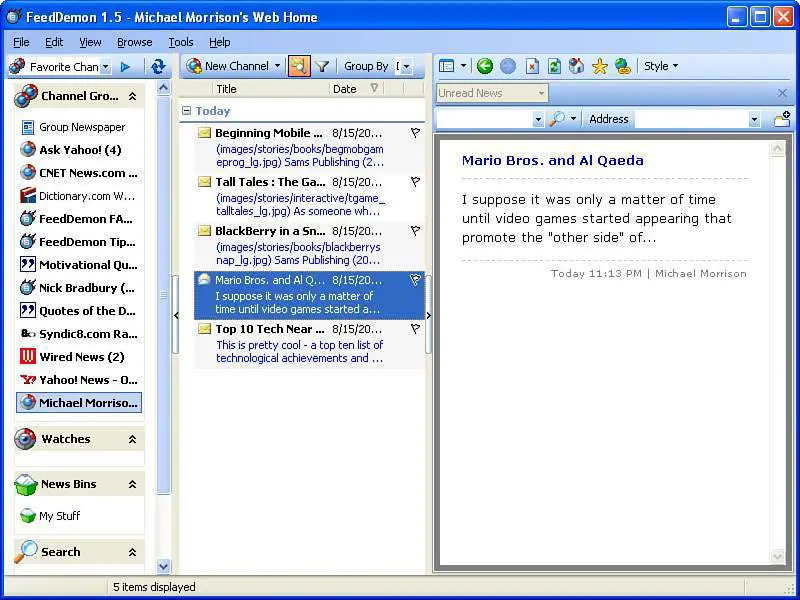Open the Favorite Channels dropdown arrow

tap(105, 67)
